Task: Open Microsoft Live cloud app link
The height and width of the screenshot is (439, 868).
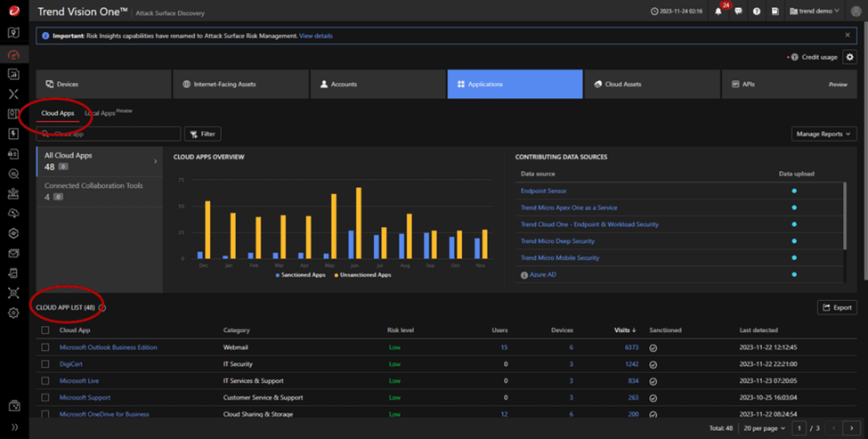Action: pyautogui.click(x=79, y=381)
